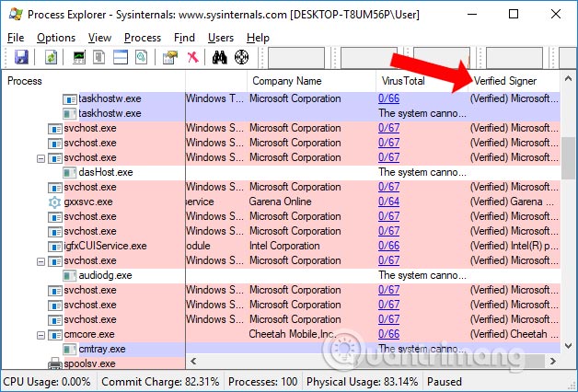This screenshot has width=578, height=392.
Task: Open the View menu
Action: pyautogui.click(x=99, y=38)
